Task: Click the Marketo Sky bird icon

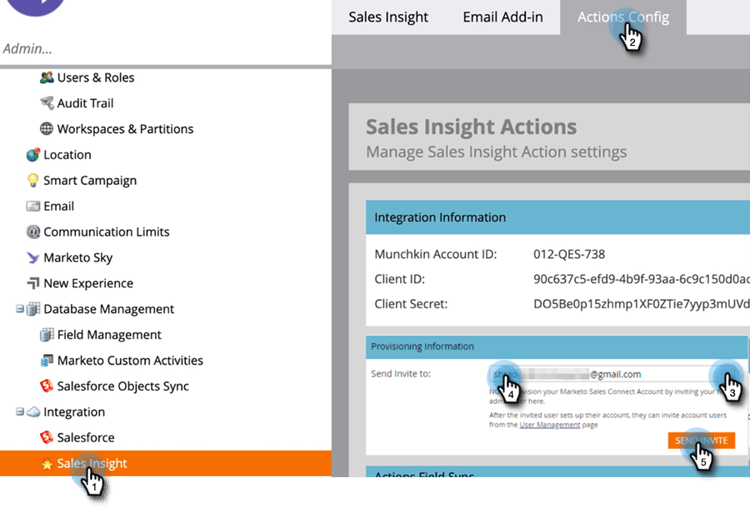Action: 33,258
